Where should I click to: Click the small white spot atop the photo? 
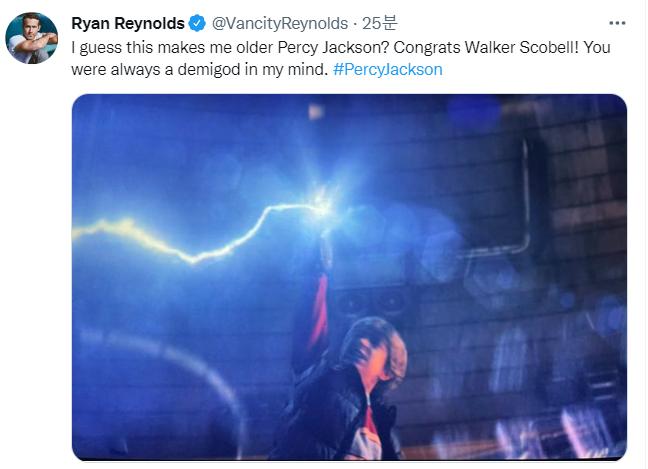pos(316,111)
